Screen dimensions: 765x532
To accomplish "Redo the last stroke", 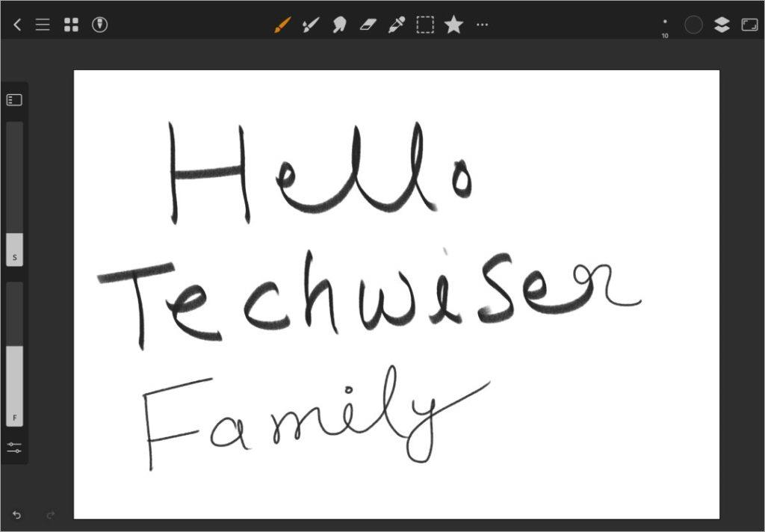I will click(x=50, y=515).
